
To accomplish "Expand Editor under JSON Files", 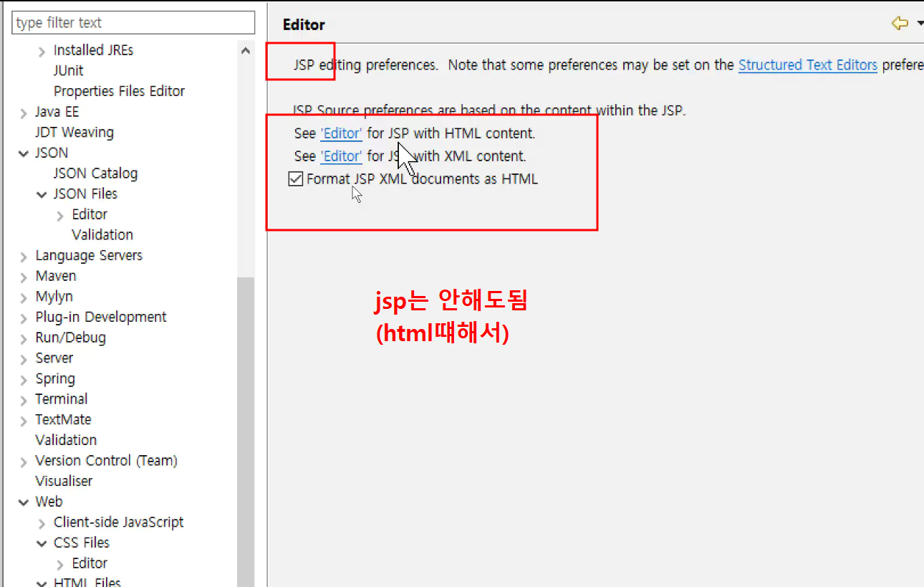I will pos(60,216).
